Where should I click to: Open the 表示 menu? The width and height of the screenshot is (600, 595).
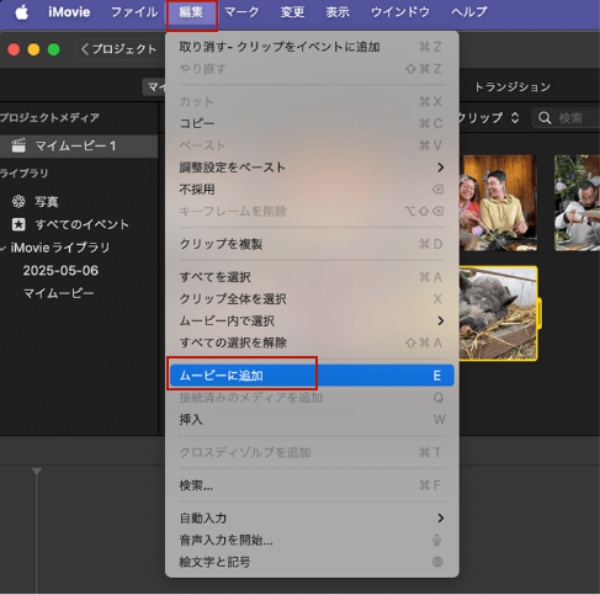[x=338, y=12]
